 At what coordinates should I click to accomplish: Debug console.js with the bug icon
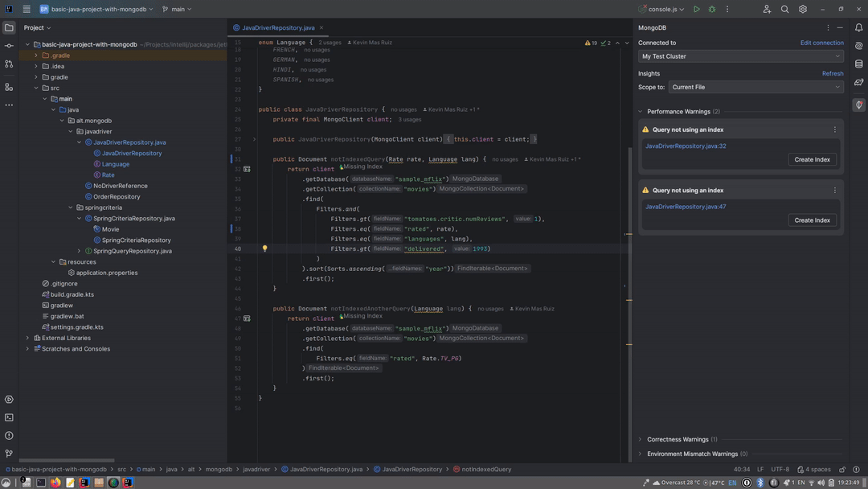712,9
